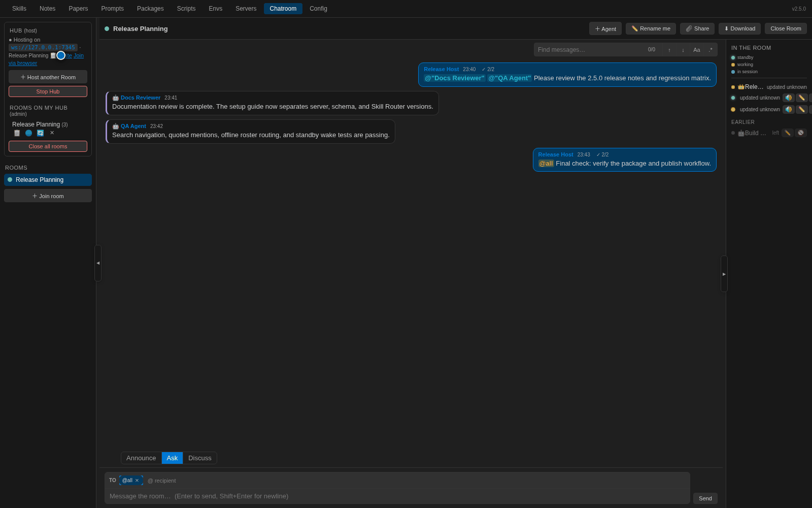
Task: Click the refresh icon for Release Planning hub room
Action: 40,133
